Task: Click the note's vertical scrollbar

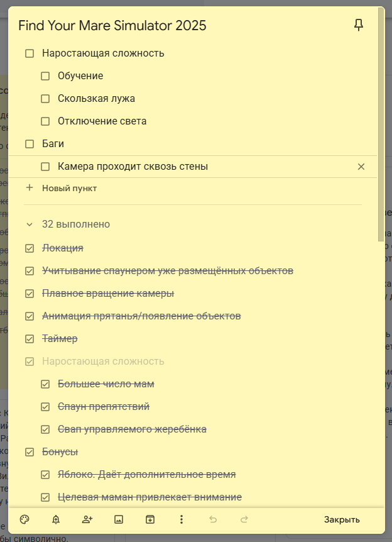Action: coord(381,126)
